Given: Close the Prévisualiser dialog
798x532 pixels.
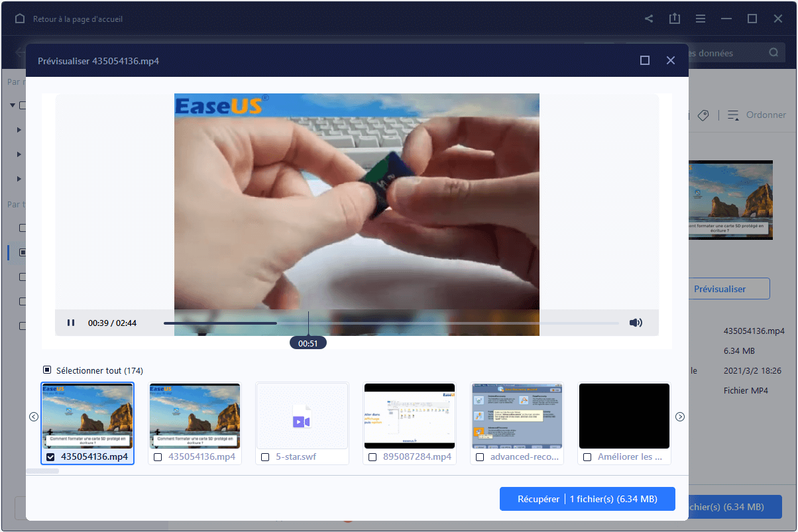Looking at the screenshot, I should coord(671,61).
